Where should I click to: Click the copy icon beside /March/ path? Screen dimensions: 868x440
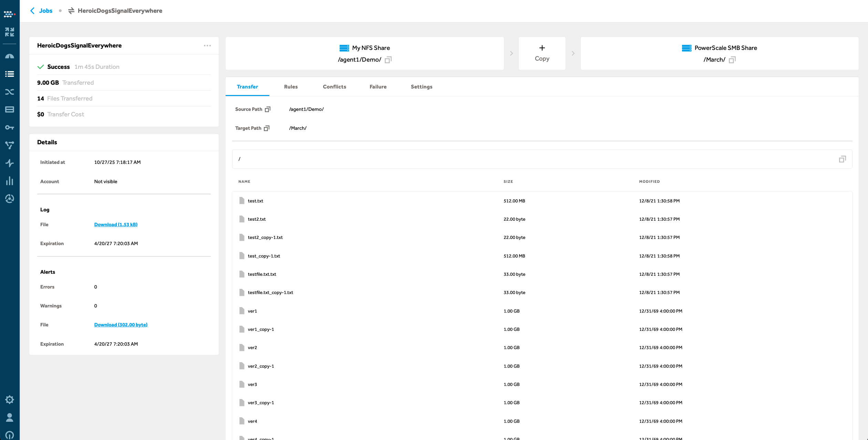point(732,60)
